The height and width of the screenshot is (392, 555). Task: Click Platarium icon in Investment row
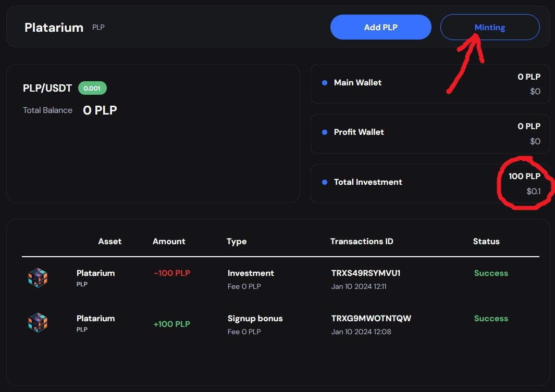[38, 277]
